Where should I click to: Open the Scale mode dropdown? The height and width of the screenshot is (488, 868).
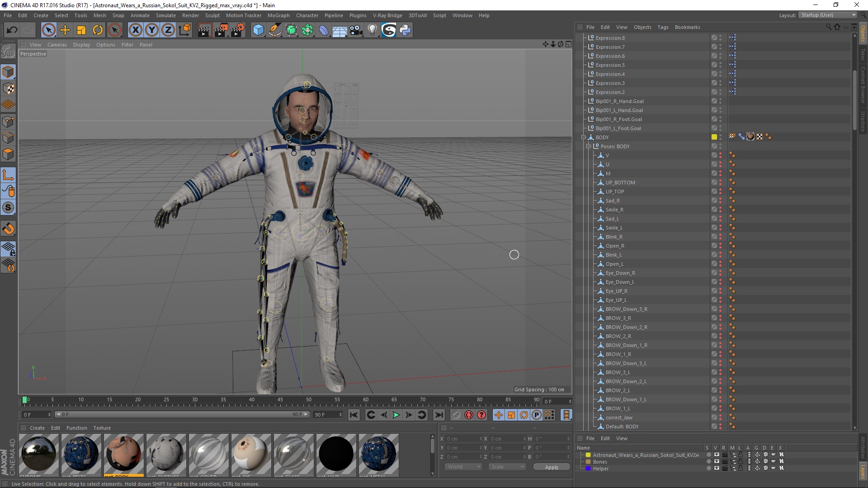[507, 467]
